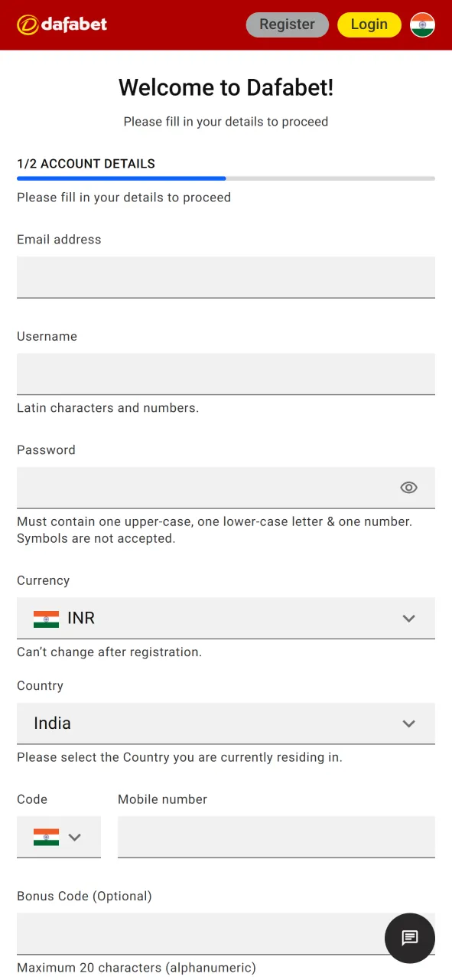Expand the phone Code chevron
Screen dimensions: 452x980
click(75, 837)
